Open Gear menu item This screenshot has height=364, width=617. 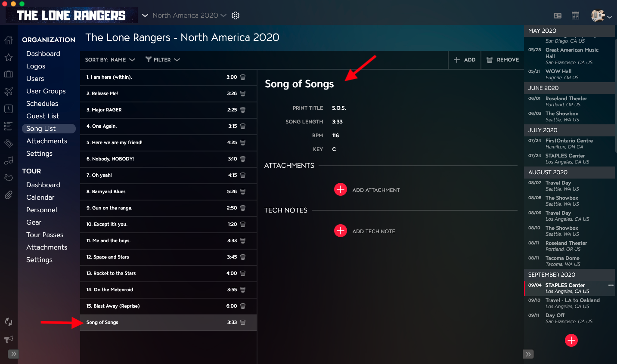pos(34,222)
